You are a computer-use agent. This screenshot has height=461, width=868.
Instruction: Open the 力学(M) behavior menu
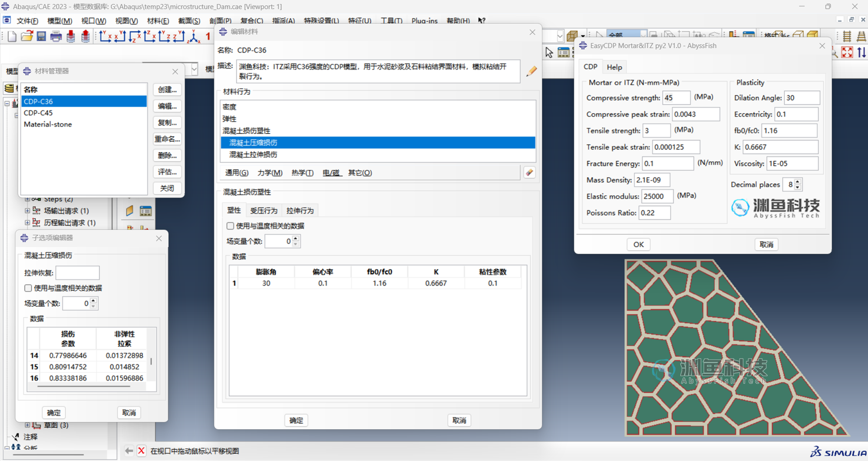tap(270, 172)
